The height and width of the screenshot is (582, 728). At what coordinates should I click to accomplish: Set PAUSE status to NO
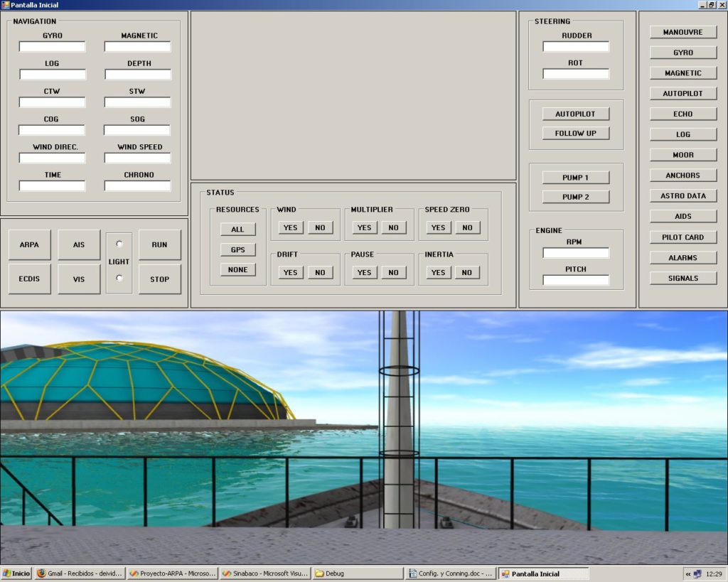[x=394, y=272]
